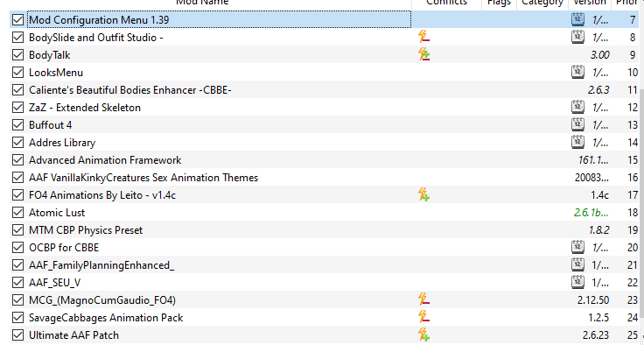Select BodySlide and Outfit Studio entry

pyautogui.click(x=96, y=38)
